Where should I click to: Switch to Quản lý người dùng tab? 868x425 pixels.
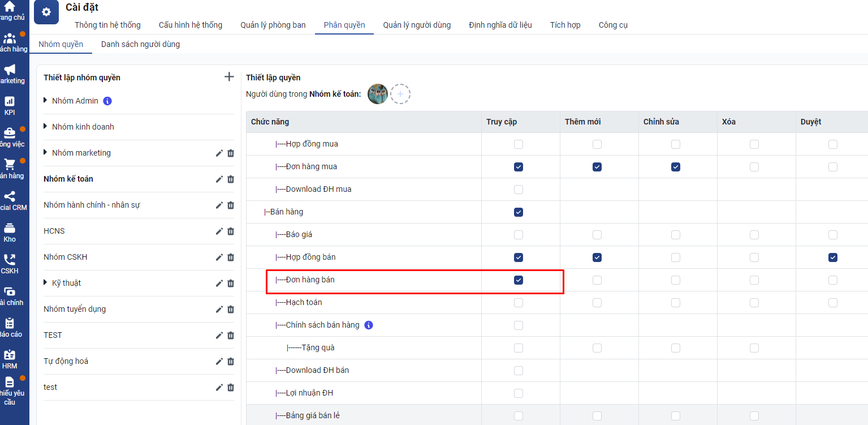(x=417, y=25)
